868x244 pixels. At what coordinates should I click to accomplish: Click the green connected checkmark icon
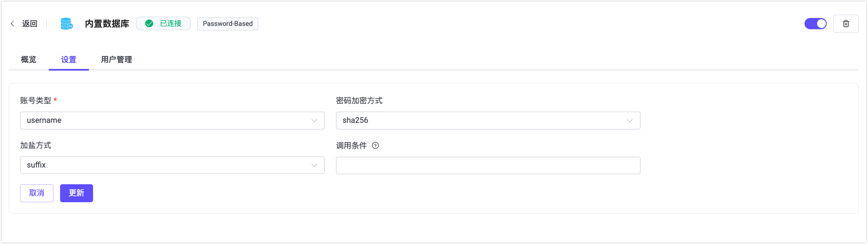click(x=149, y=24)
